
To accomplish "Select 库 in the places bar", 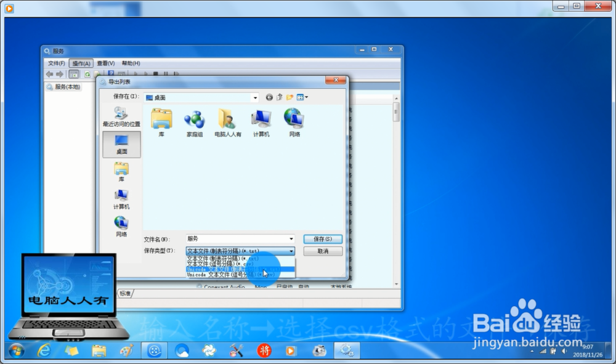I will (x=121, y=172).
